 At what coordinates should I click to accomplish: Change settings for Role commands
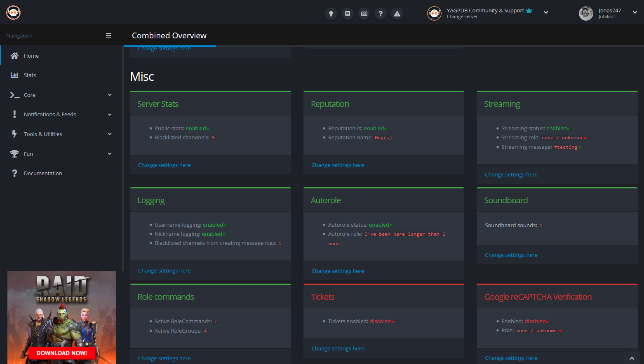click(164, 358)
